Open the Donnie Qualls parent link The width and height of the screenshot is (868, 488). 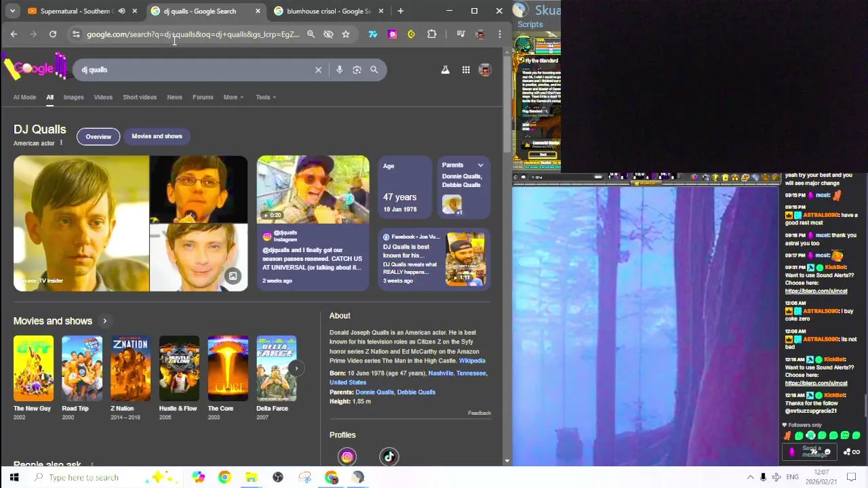pyautogui.click(x=374, y=392)
